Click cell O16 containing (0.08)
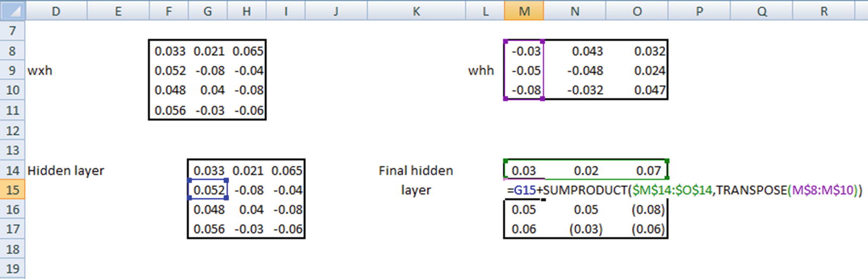 click(x=637, y=209)
